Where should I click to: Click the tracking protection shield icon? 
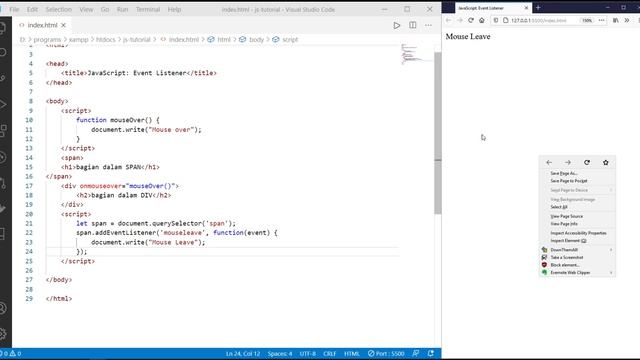pos(496,20)
